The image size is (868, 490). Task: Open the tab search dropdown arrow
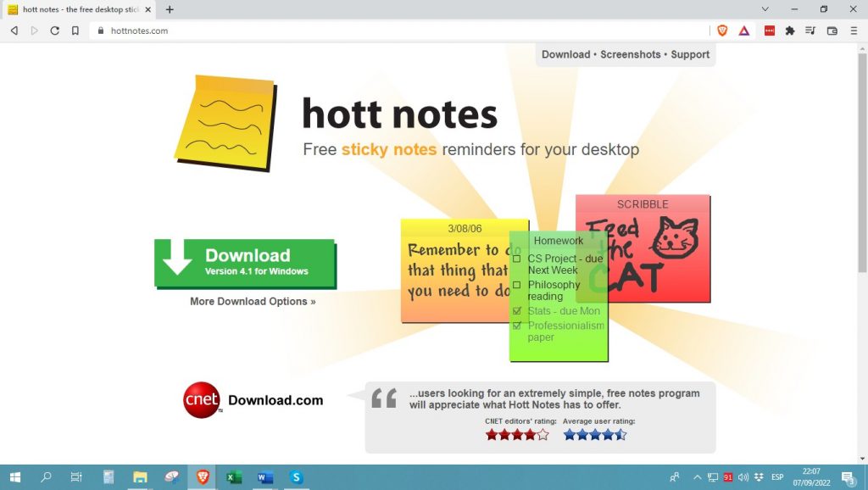click(765, 8)
